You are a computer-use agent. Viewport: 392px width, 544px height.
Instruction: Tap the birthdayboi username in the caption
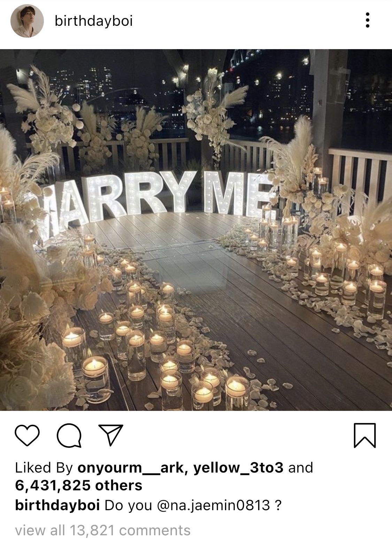[x=57, y=505]
